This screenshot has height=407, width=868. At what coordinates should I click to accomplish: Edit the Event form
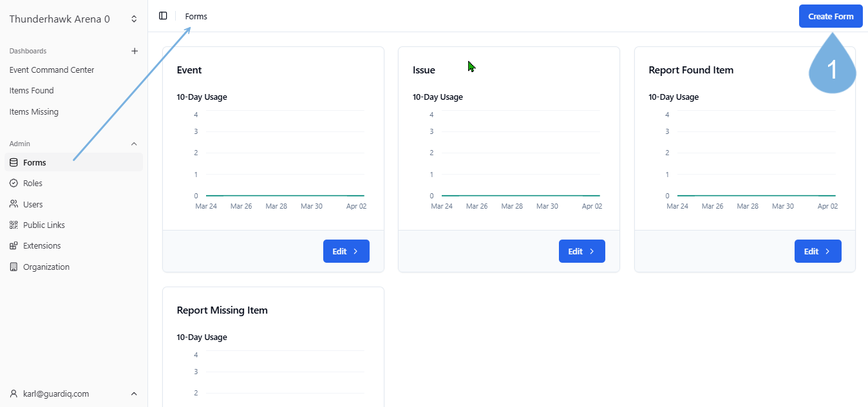pos(346,251)
